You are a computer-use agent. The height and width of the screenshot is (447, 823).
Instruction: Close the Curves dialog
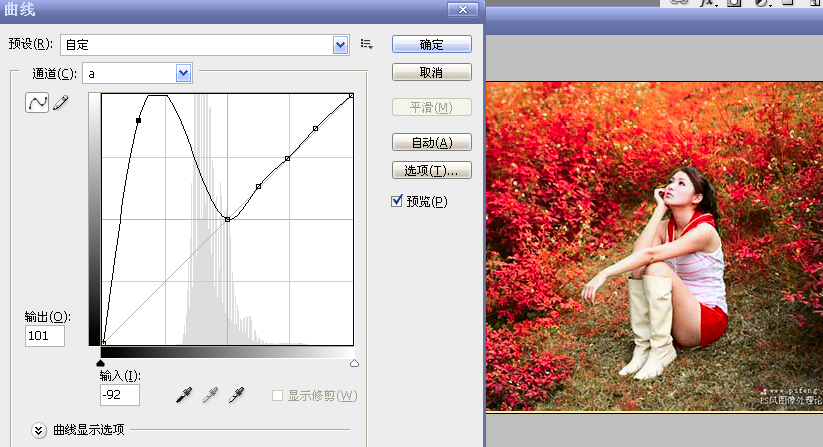tap(462, 9)
